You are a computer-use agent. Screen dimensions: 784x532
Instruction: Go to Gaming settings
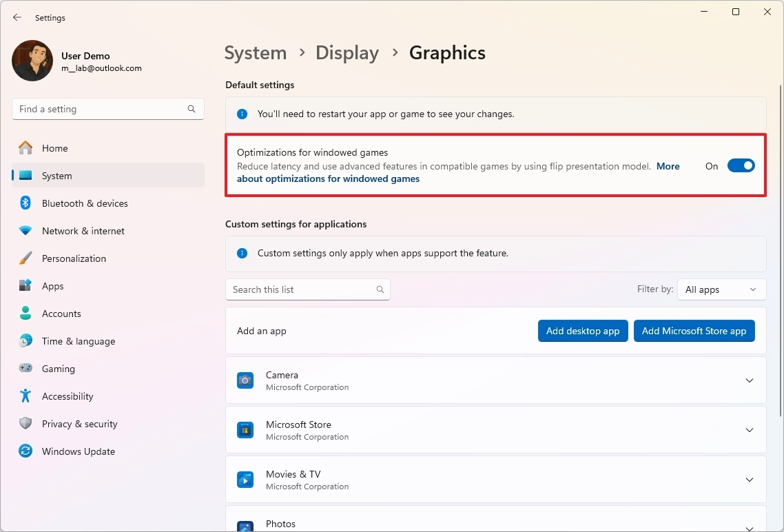click(x=108, y=368)
